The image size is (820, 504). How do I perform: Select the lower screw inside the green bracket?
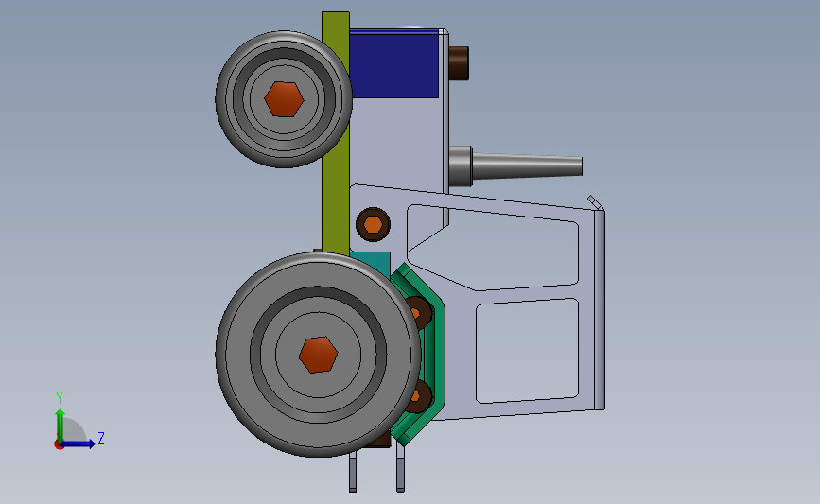pyautogui.click(x=421, y=396)
